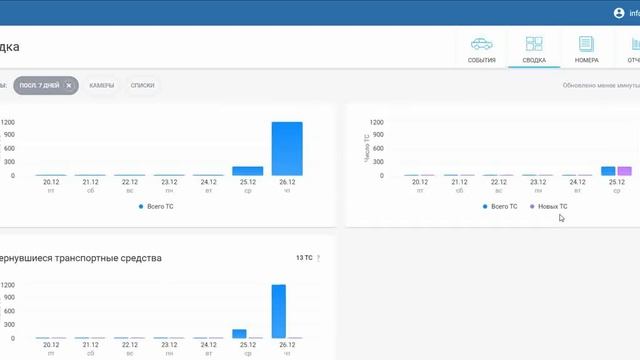The image size is (640, 360).
Task: Click the returning vehicles heading text
Action: 80,258
